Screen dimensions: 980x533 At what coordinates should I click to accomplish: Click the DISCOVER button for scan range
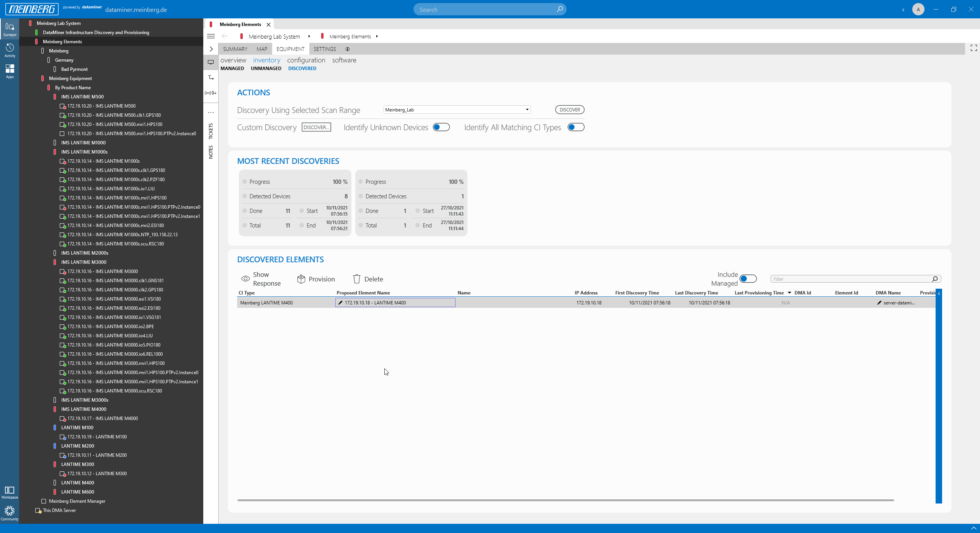pyautogui.click(x=570, y=110)
